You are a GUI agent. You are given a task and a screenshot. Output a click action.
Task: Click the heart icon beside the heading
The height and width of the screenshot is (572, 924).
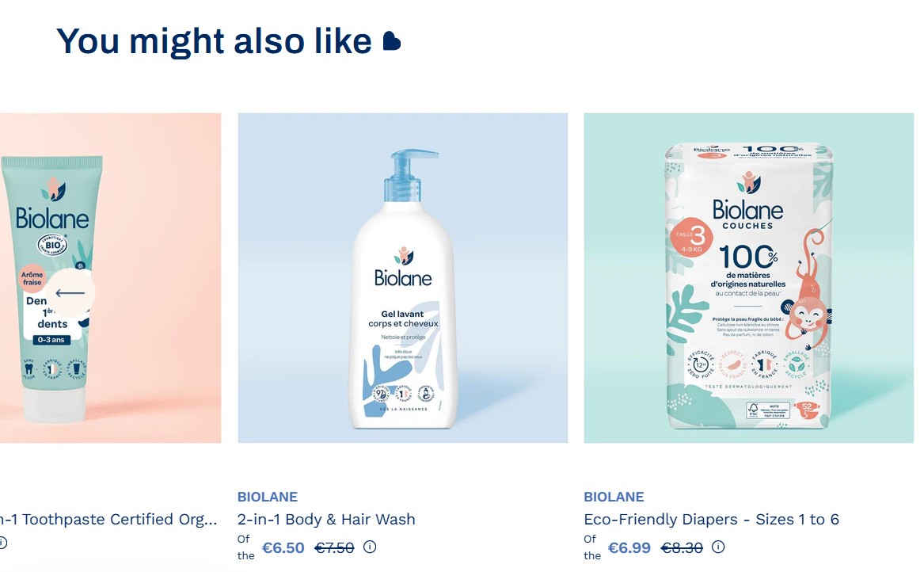(392, 41)
